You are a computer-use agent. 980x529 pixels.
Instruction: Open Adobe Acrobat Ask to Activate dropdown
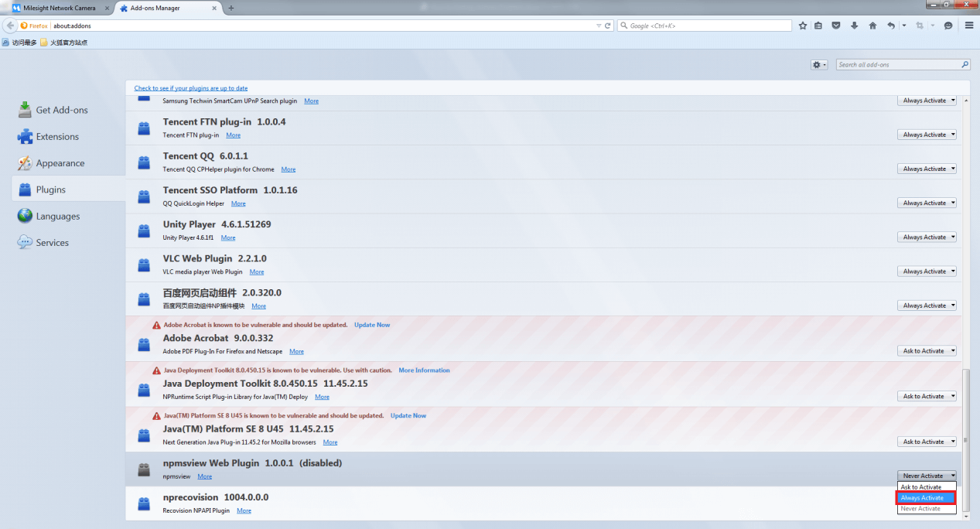pyautogui.click(x=927, y=350)
